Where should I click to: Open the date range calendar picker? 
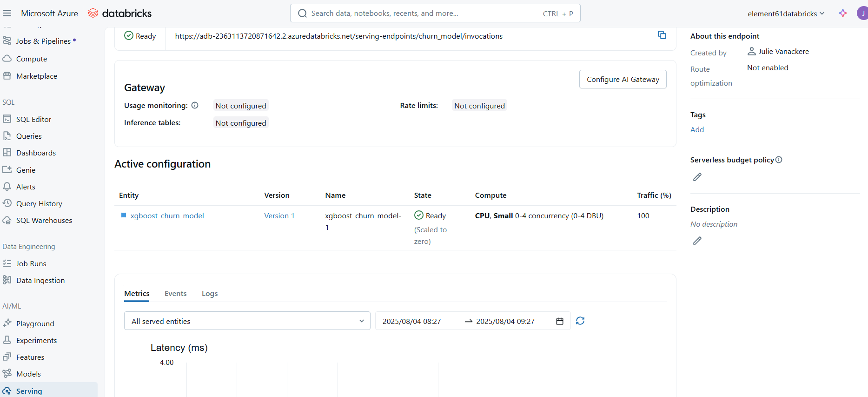coord(560,321)
